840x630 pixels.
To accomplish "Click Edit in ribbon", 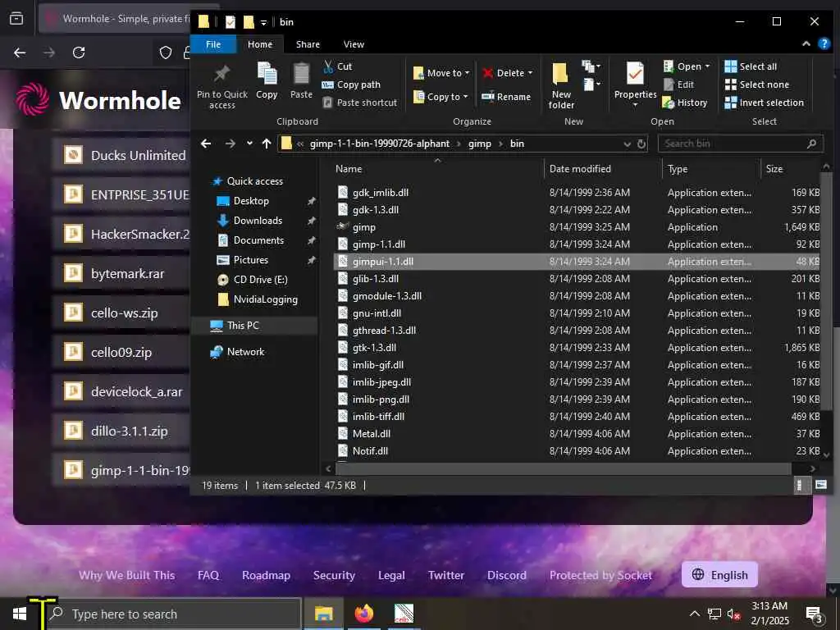I will pos(678,84).
